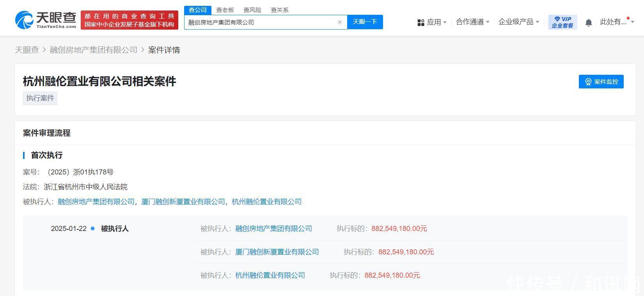Viewport: 644px width, 296px height.
Task: Open 厦门融创新厦置业有限公司 link in 被执行人 line
Action: [x=183, y=202]
